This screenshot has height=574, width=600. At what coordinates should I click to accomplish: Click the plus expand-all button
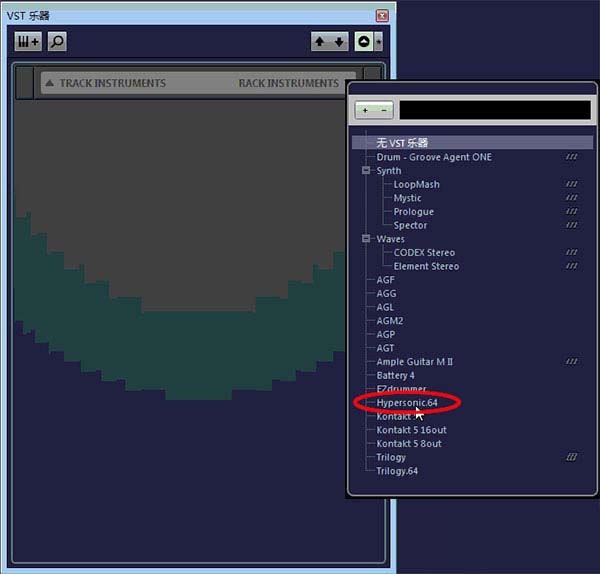[x=365, y=110]
